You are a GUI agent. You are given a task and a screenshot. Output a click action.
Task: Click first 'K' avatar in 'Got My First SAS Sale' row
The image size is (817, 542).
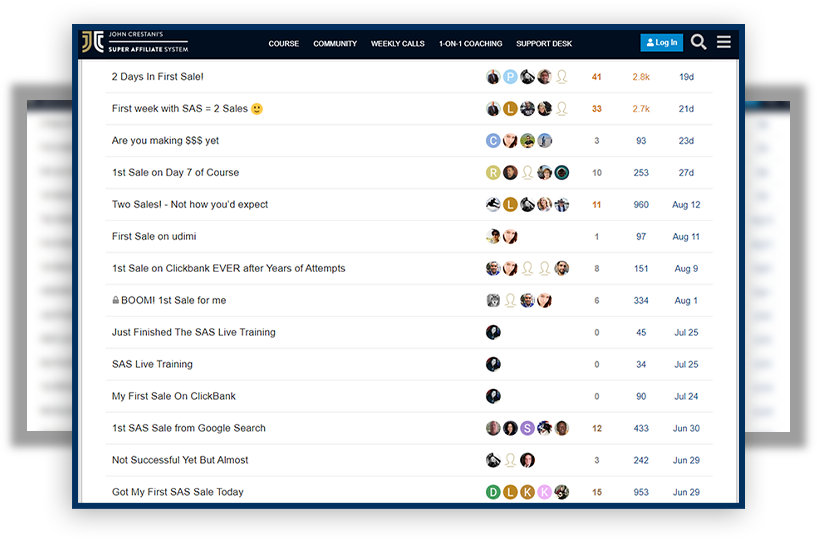click(527, 492)
